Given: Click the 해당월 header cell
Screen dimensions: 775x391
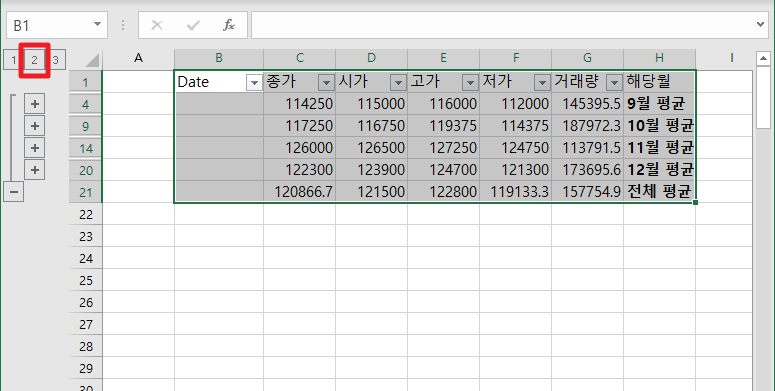Looking at the screenshot, I should pos(659,82).
